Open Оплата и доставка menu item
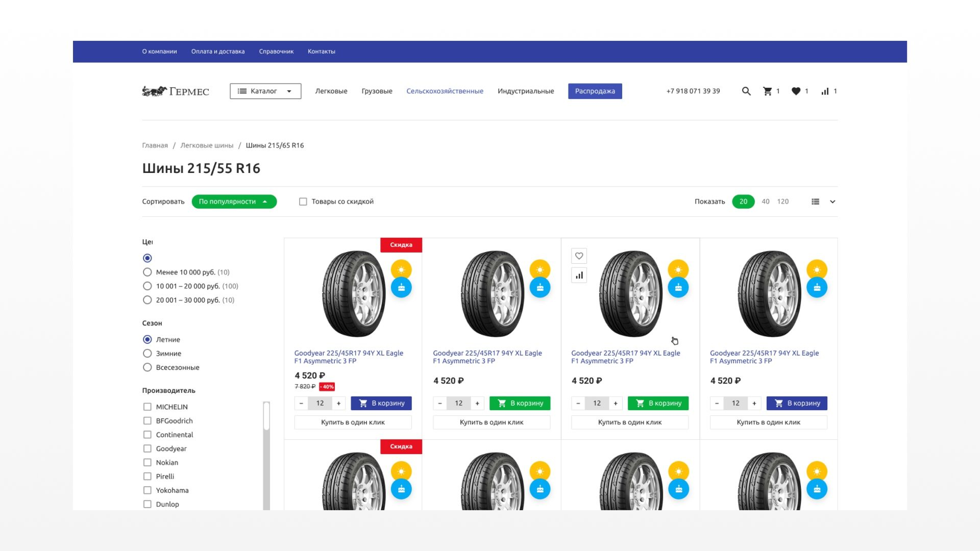 coord(218,51)
